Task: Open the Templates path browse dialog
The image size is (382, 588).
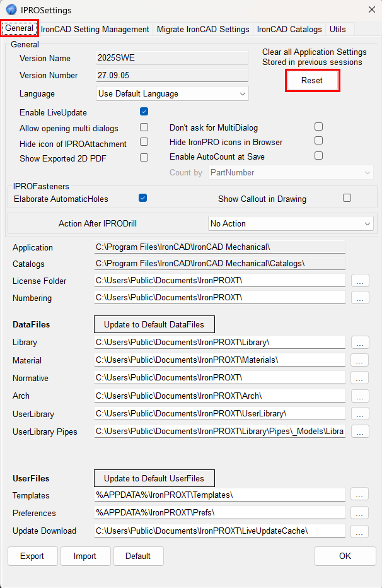Action: coord(359,495)
